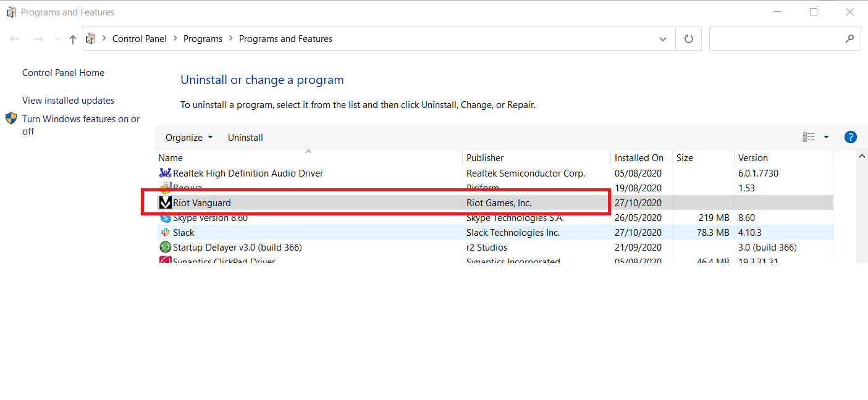This screenshot has width=868, height=400.
Task: Select the Recuva icon
Action: 165,188
